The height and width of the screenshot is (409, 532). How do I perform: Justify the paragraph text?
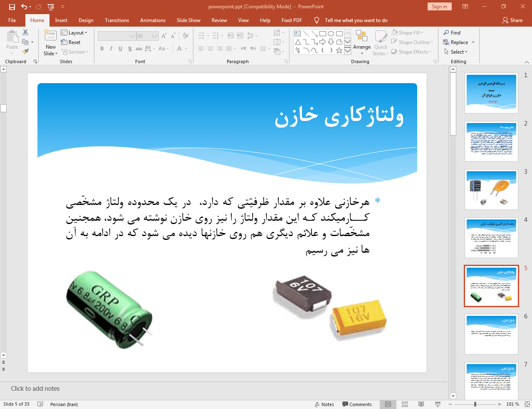(228, 49)
